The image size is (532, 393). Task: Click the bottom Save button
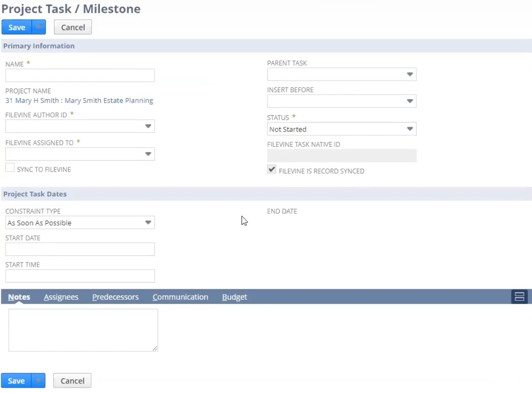[x=16, y=381]
